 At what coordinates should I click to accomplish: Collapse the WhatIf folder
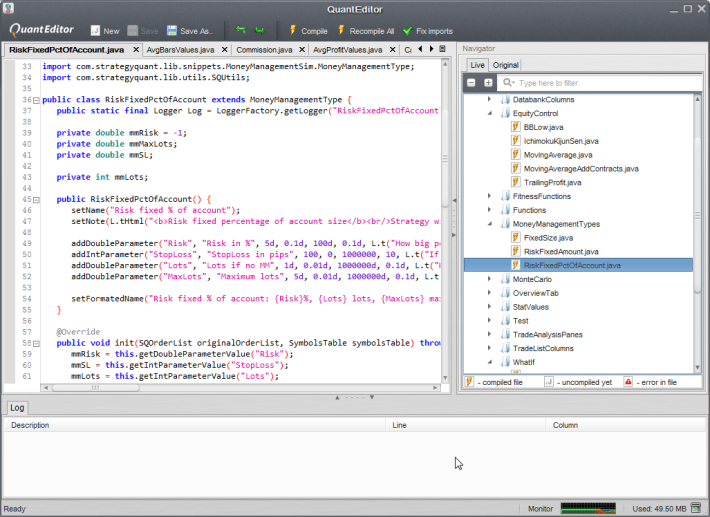point(489,362)
